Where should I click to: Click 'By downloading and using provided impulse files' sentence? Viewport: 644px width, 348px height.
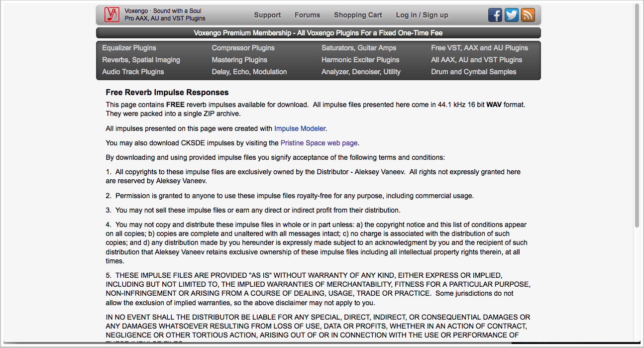[275, 157]
